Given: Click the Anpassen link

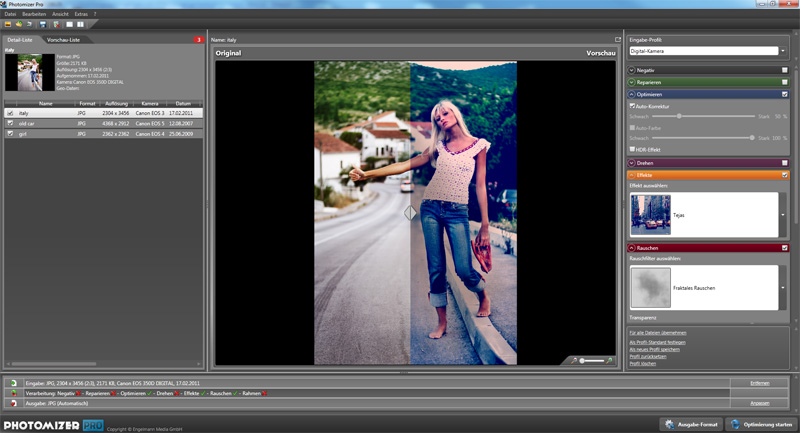Looking at the screenshot, I should tap(760, 403).
